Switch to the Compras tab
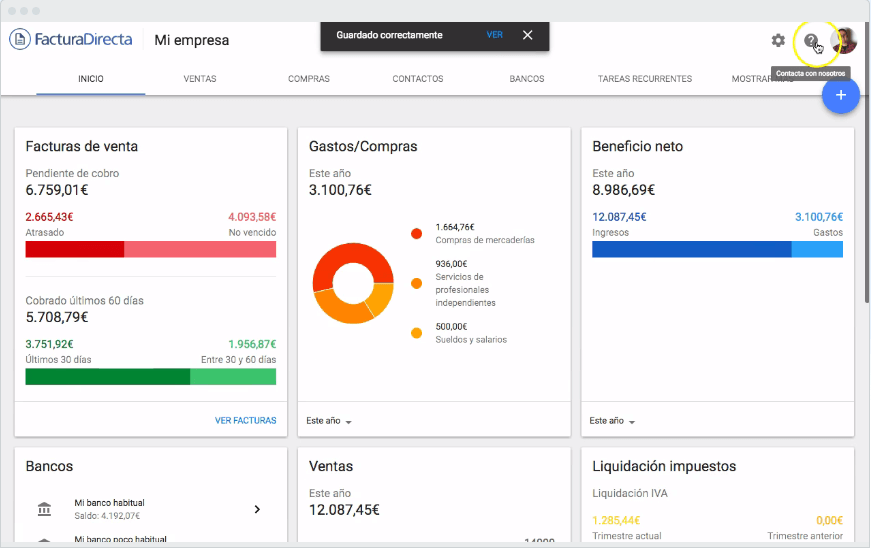This screenshot has height=549, width=871. click(309, 79)
